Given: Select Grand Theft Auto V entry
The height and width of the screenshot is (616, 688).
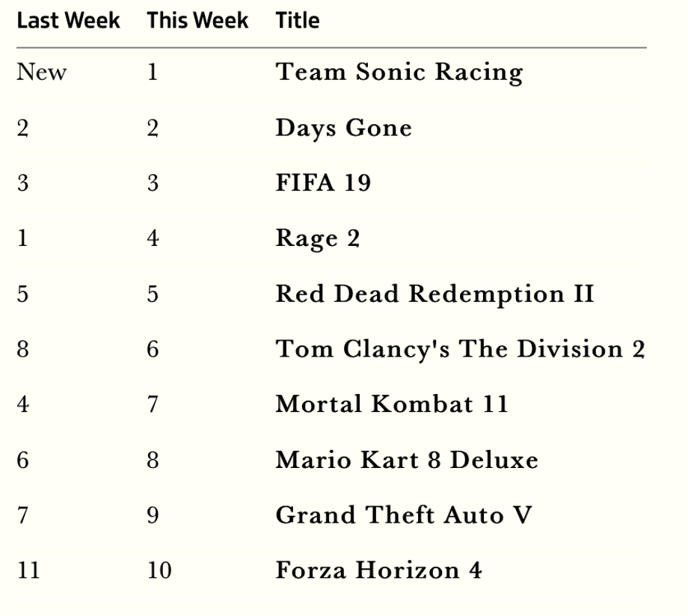Looking at the screenshot, I should coord(404,516).
